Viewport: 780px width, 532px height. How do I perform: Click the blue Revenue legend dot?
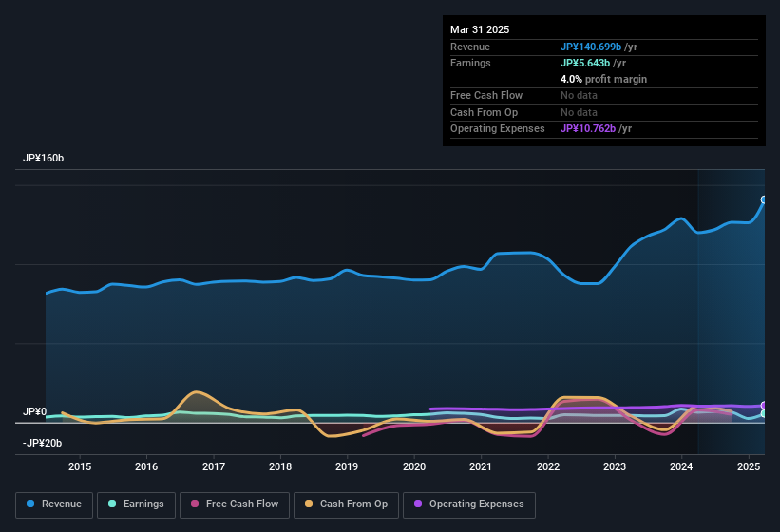30,503
